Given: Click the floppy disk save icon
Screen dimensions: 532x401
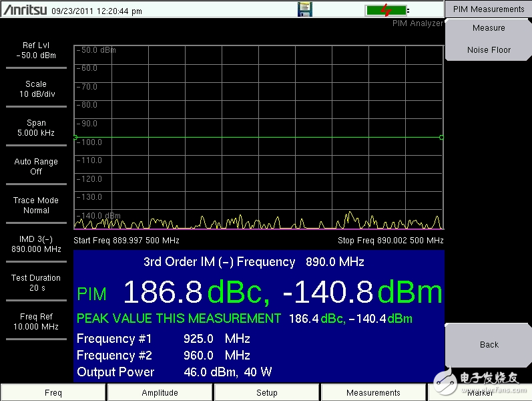Looking at the screenshot, I should [x=304, y=9].
